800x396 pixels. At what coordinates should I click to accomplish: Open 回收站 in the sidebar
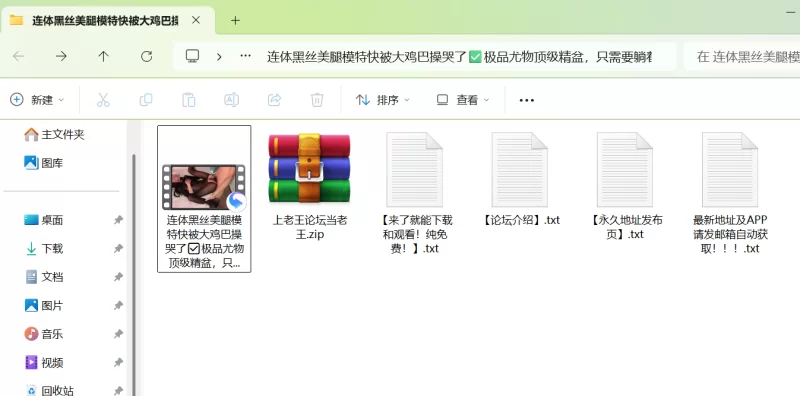coord(49,391)
